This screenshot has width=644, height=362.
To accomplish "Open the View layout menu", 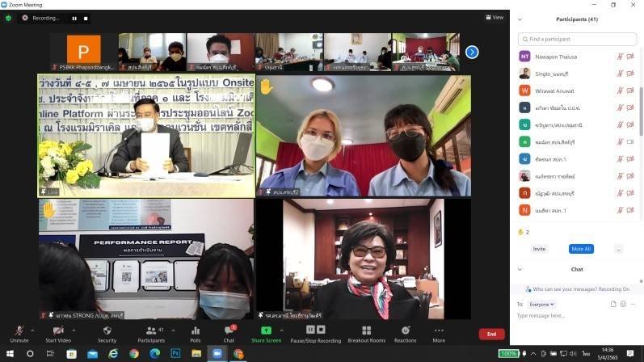I will (495, 17).
